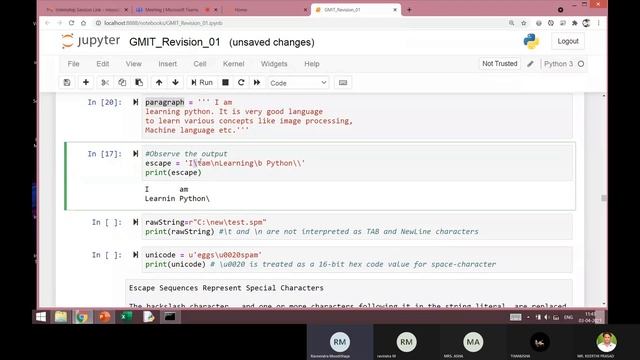Run cell In [20] with its run icon
The image size is (640, 360).
[x=135, y=102]
